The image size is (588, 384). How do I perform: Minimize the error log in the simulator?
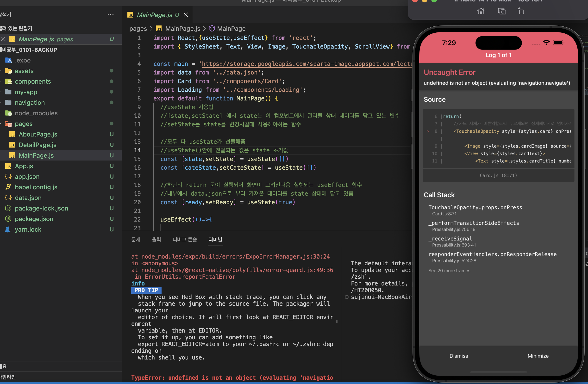click(538, 356)
